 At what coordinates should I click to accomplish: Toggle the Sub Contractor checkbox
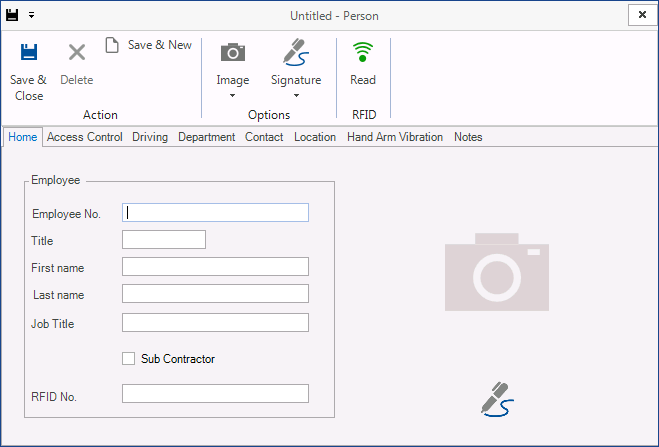click(129, 358)
